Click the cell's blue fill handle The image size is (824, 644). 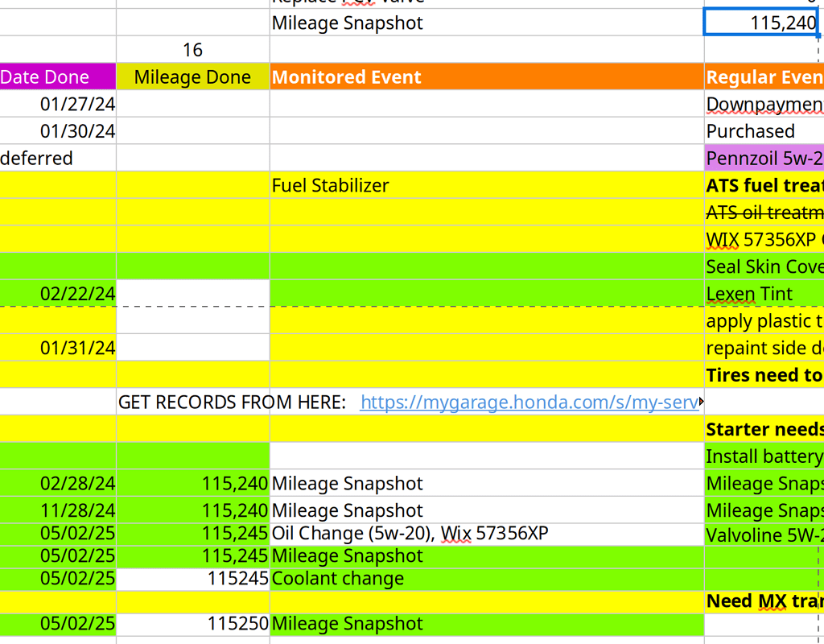tap(820, 35)
